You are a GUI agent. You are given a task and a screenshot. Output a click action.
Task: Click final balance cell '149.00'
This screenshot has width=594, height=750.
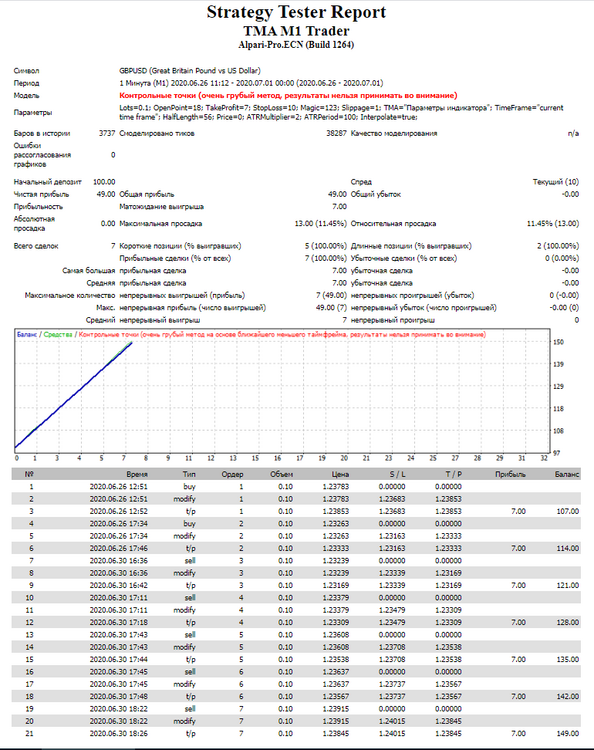[568, 733]
